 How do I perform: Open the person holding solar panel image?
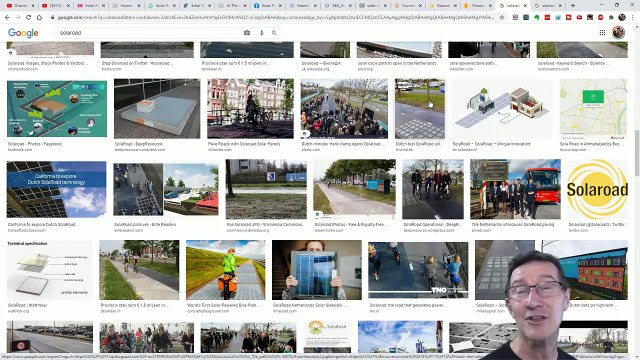tap(317, 270)
